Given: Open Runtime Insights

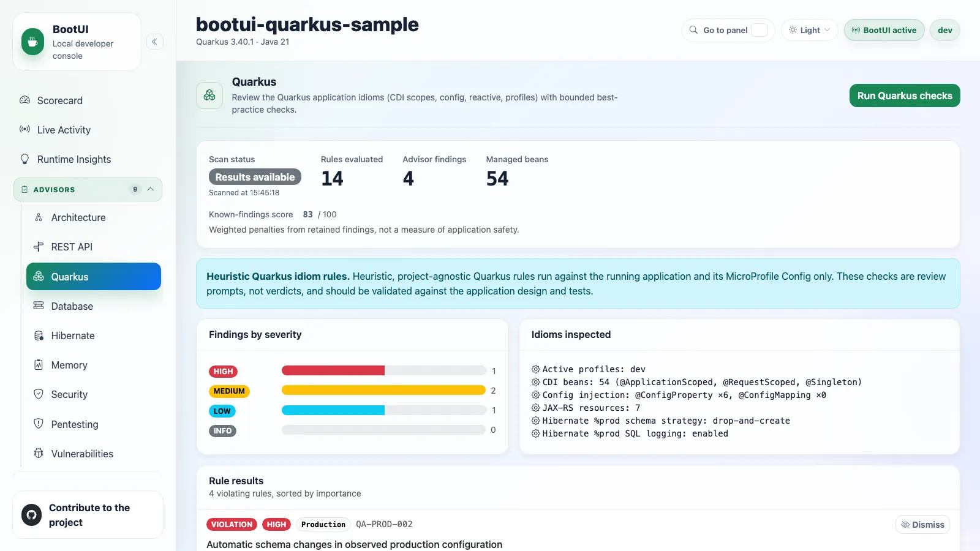Looking at the screenshot, I should (x=88, y=159).
